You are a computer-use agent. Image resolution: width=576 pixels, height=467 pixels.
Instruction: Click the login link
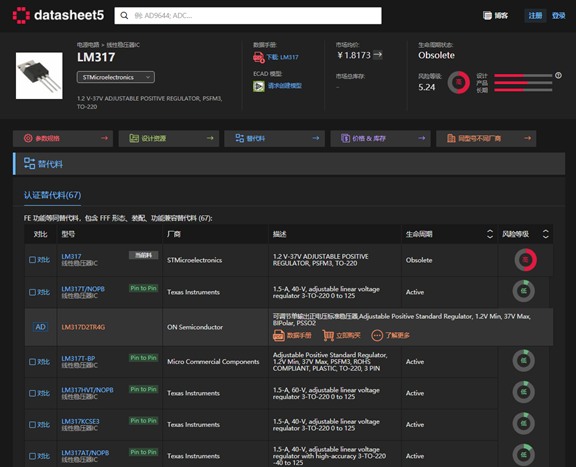tap(558, 15)
